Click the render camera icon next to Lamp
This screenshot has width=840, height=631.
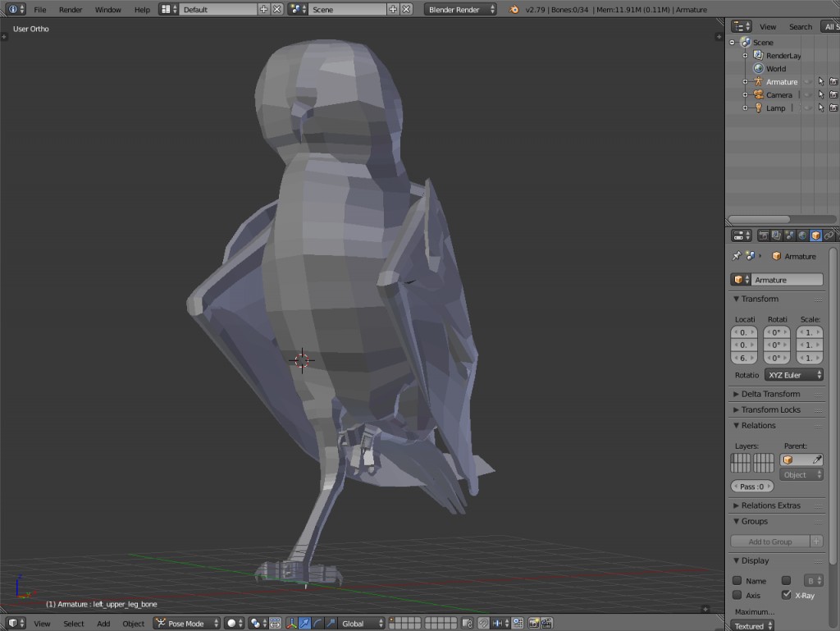833,107
